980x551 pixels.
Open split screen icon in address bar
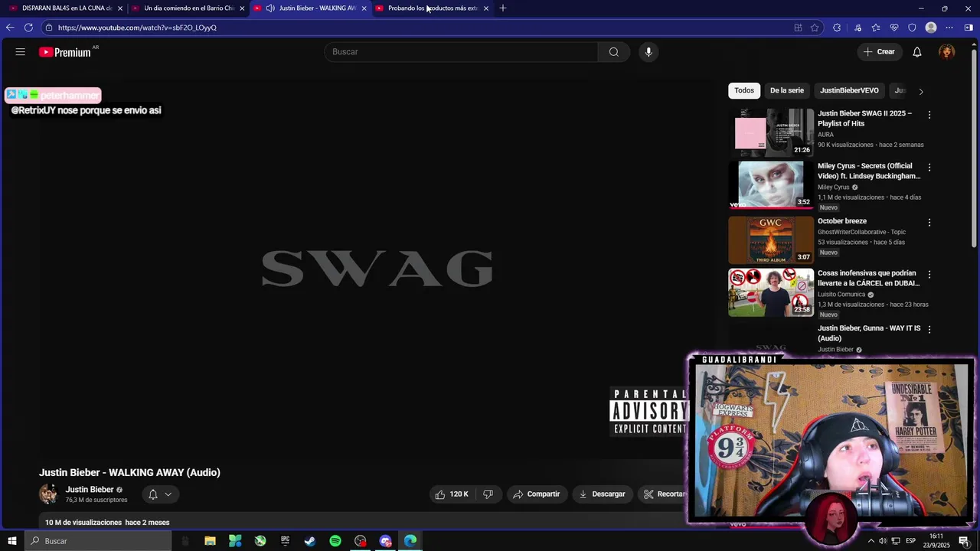pos(798,28)
